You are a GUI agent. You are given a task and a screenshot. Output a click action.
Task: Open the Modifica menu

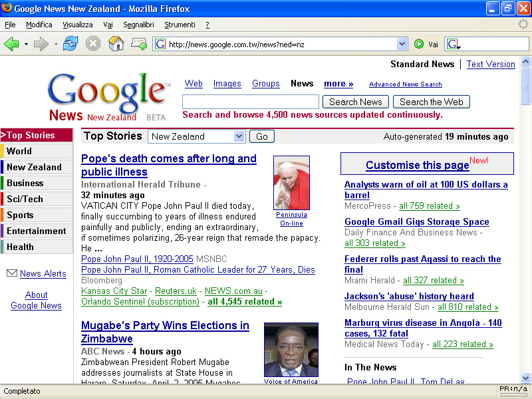(x=39, y=25)
